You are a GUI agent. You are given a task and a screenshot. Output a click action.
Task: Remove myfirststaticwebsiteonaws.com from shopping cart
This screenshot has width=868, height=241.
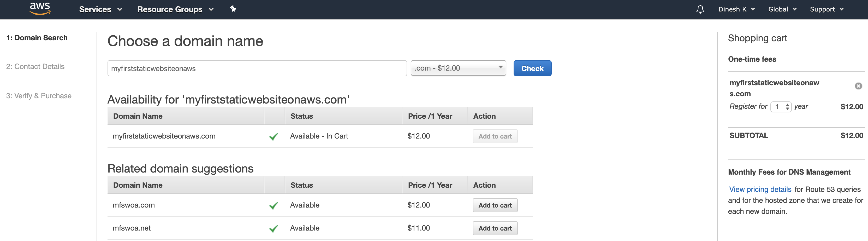click(x=858, y=86)
